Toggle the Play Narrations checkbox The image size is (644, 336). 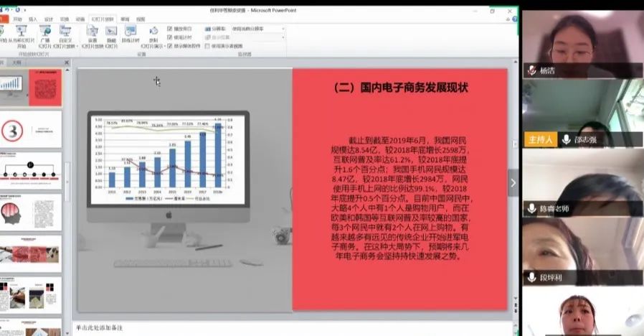click(170, 29)
